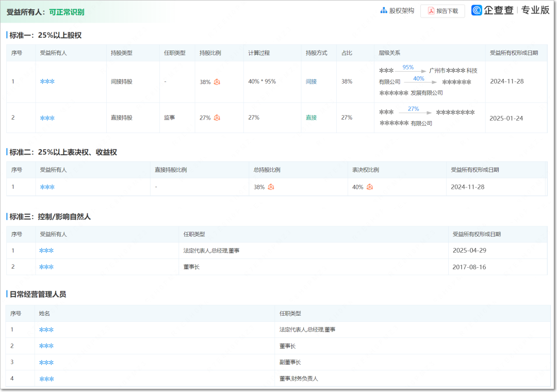Click orange icon next to 表决权比例 40%
Screen dimensions: 557x392
(369, 187)
